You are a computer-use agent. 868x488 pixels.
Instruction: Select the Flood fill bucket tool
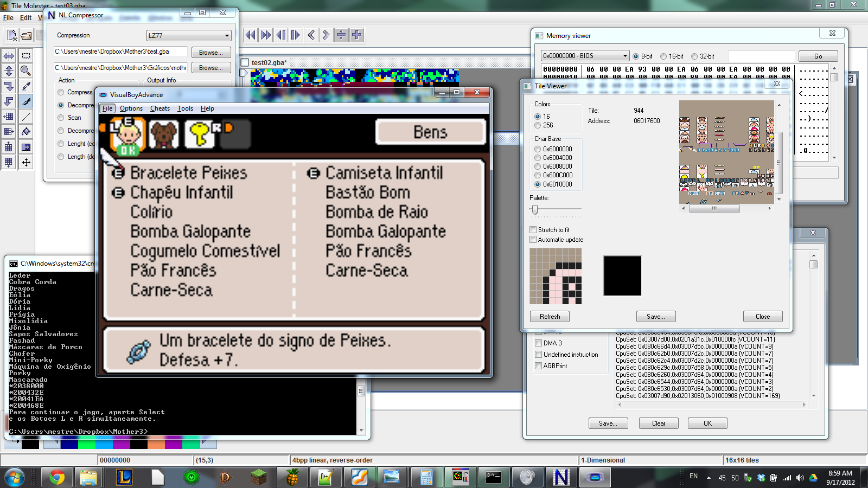(25, 132)
